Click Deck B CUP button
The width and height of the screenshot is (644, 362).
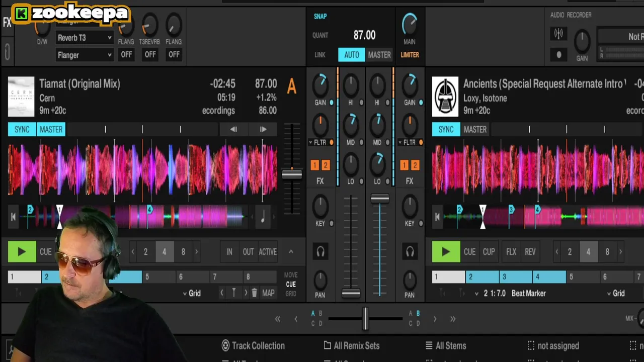click(x=489, y=252)
